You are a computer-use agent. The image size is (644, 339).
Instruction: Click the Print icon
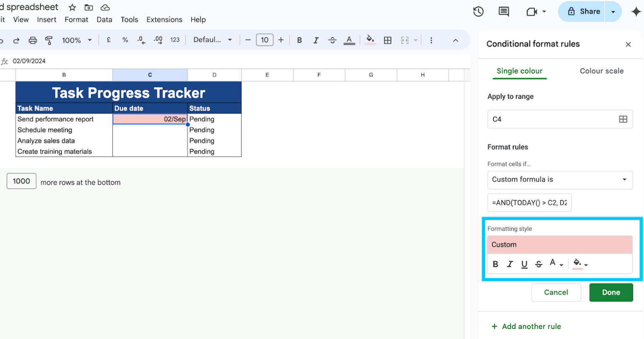pyautogui.click(x=33, y=40)
